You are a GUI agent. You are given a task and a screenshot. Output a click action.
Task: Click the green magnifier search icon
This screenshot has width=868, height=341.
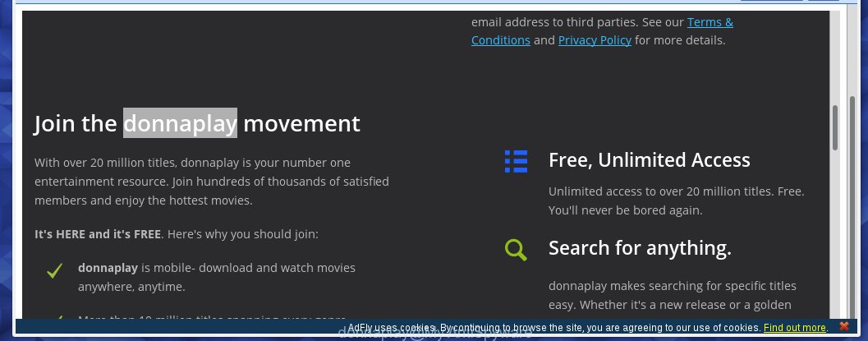coord(516,250)
